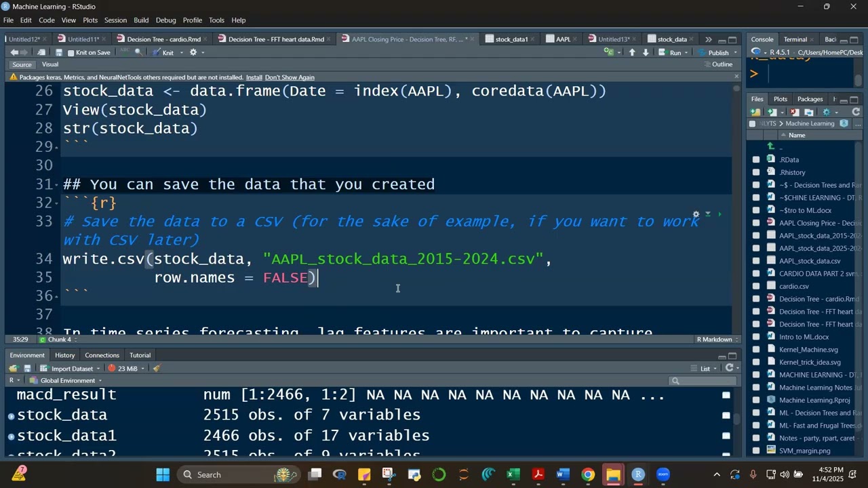
Task: Click the Knit button
Action: [163, 52]
